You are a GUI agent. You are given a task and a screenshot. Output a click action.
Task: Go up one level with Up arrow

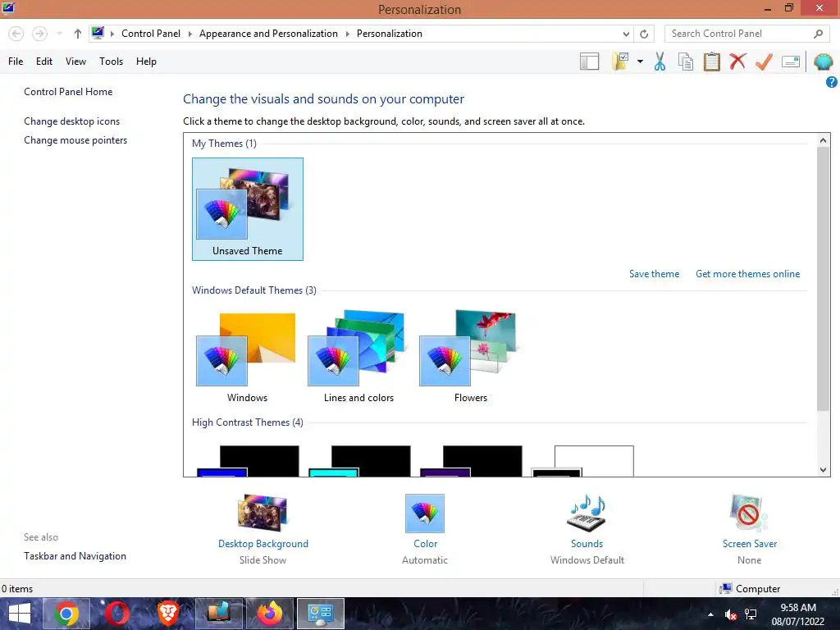tap(78, 34)
